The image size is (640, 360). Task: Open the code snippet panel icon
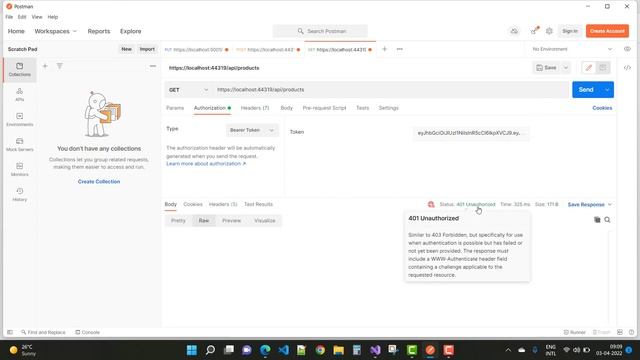pos(627,68)
